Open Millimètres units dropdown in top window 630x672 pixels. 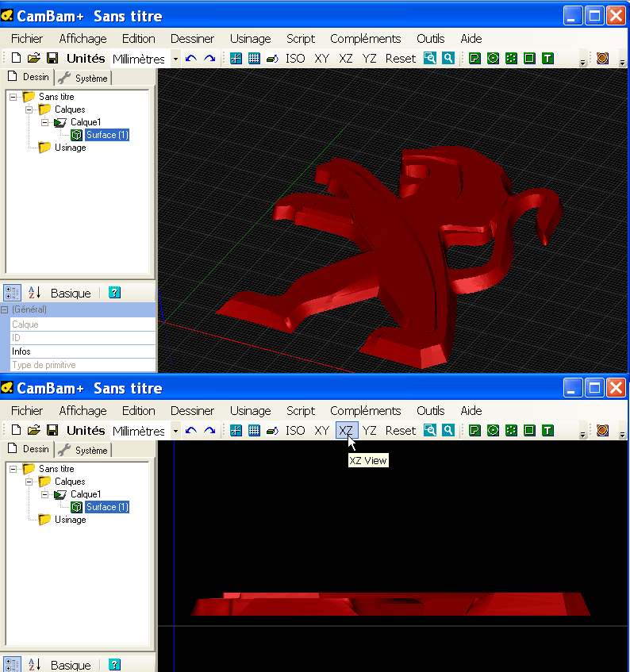click(x=175, y=59)
